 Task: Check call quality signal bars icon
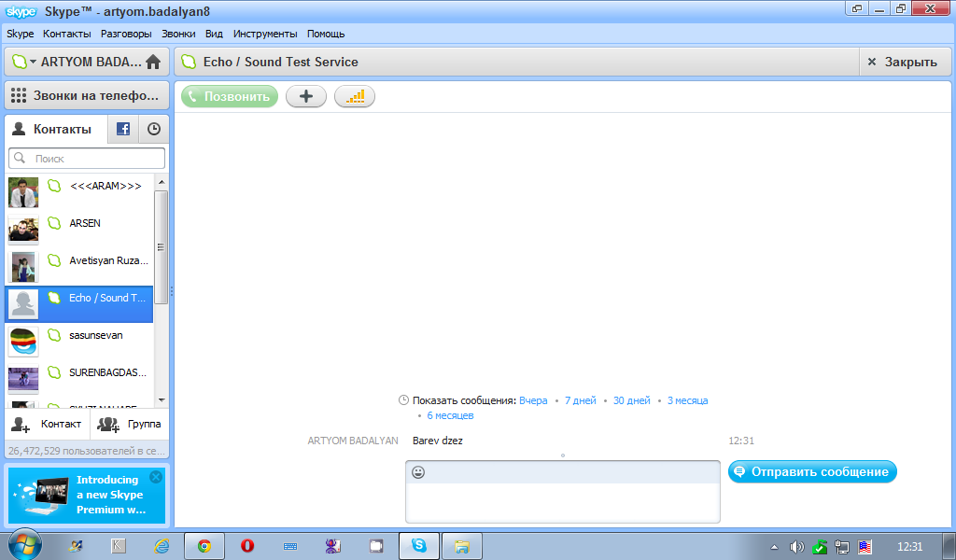[355, 96]
